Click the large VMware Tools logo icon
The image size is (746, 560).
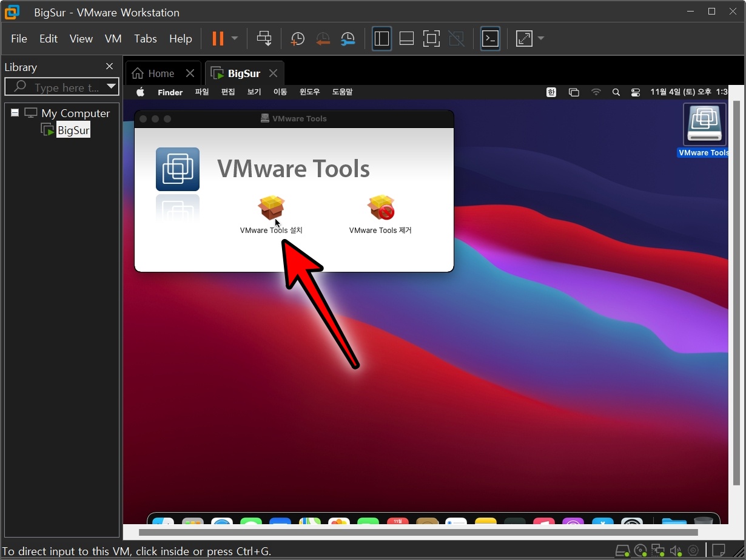[178, 169]
